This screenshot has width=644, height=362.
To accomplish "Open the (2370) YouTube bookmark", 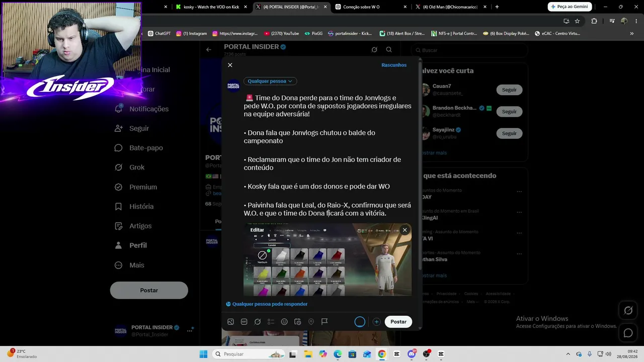I will click(282, 34).
